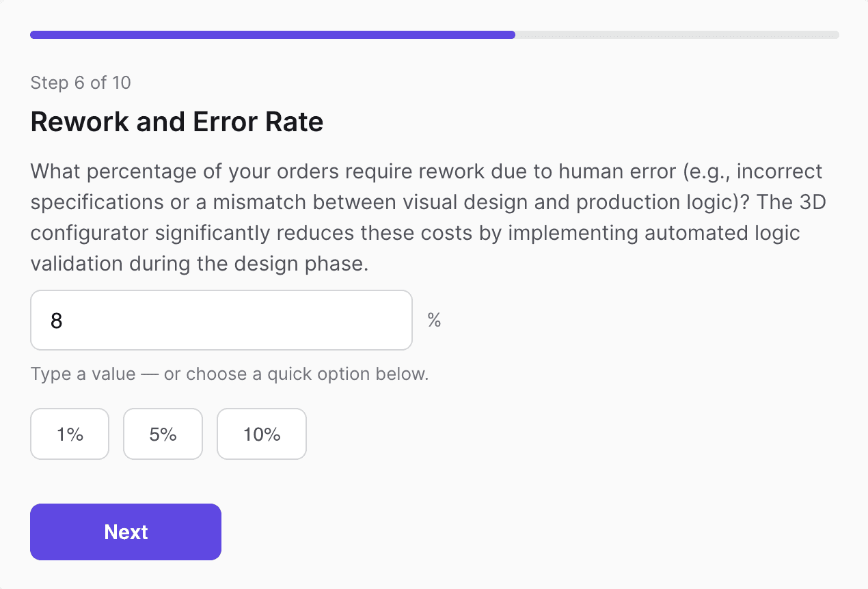Click the filled purple progress bar segment
Image resolution: width=868 pixels, height=589 pixels.
[272, 35]
